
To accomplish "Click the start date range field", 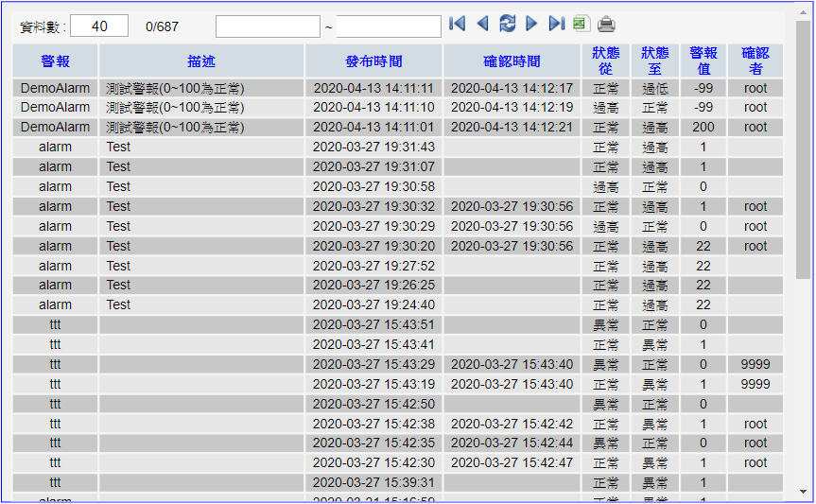I will 268,26.
